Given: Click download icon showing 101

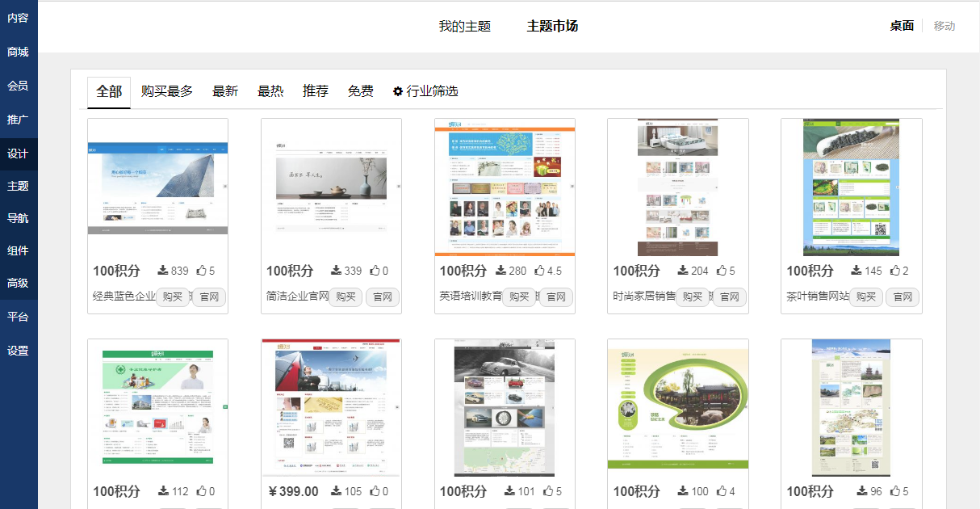Looking at the screenshot, I should click(509, 491).
